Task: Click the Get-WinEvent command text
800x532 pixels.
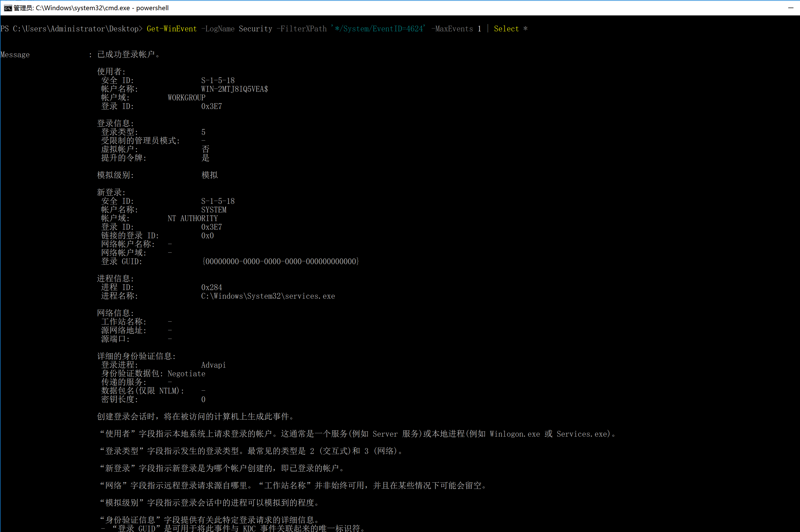Action: tap(172, 29)
